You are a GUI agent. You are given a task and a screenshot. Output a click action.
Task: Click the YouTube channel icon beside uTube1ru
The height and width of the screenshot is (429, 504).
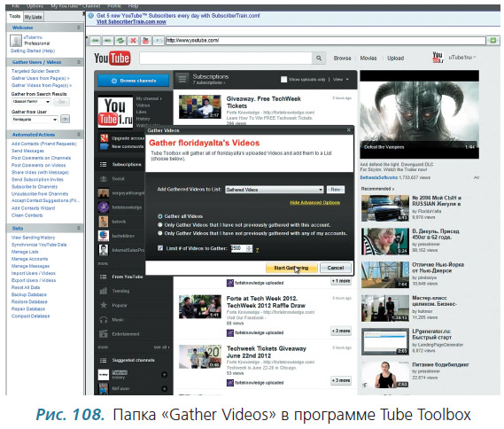coord(438,57)
